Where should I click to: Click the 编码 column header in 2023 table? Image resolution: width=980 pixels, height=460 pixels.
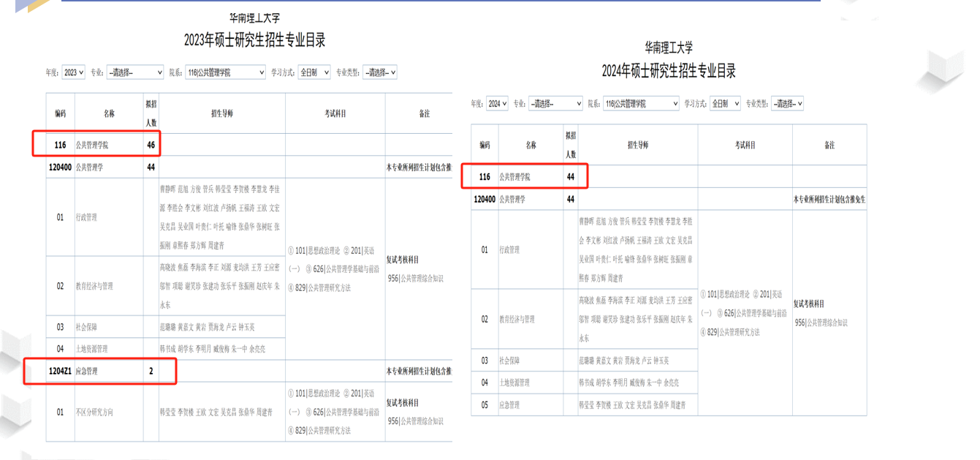[60, 113]
